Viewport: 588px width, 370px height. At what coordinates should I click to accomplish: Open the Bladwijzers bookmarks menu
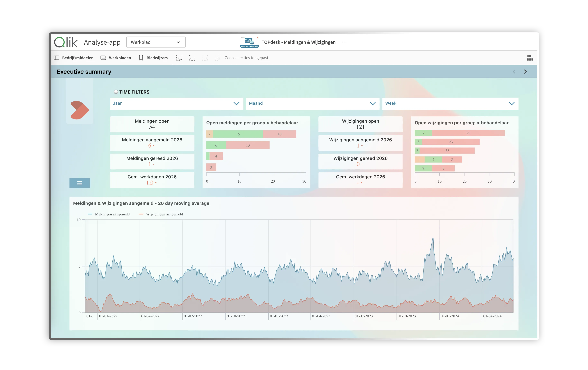point(153,58)
